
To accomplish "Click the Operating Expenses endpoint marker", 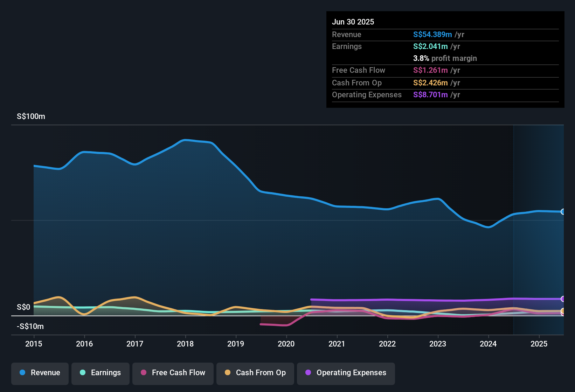I will [x=563, y=299].
